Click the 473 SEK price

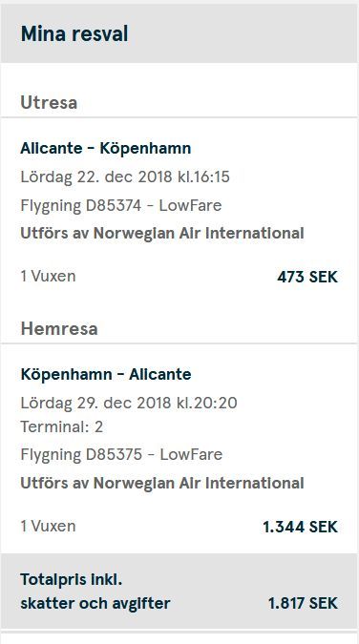tap(307, 277)
